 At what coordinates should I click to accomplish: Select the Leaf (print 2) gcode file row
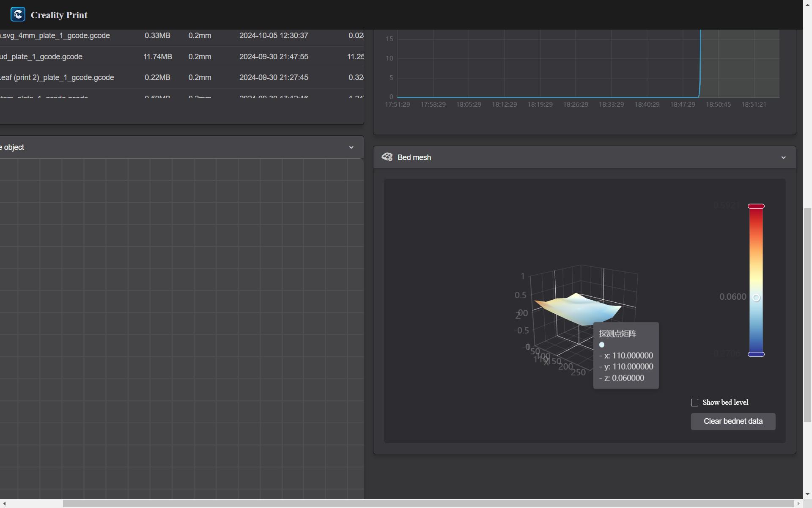(x=182, y=77)
